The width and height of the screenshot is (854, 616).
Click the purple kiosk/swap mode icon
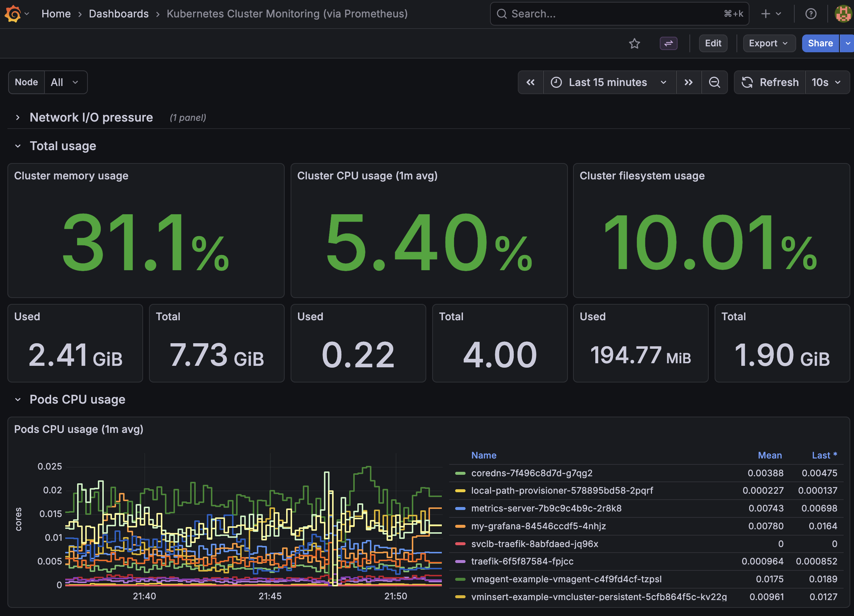coord(668,43)
